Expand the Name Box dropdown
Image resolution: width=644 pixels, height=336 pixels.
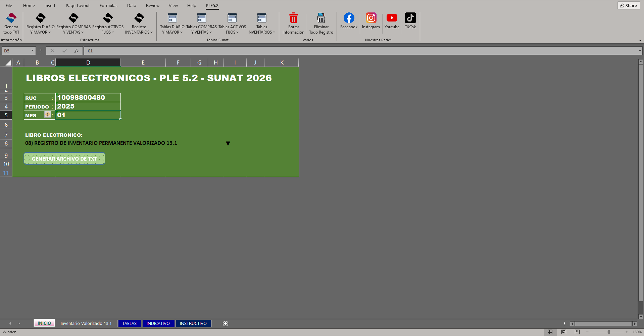[33, 51]
